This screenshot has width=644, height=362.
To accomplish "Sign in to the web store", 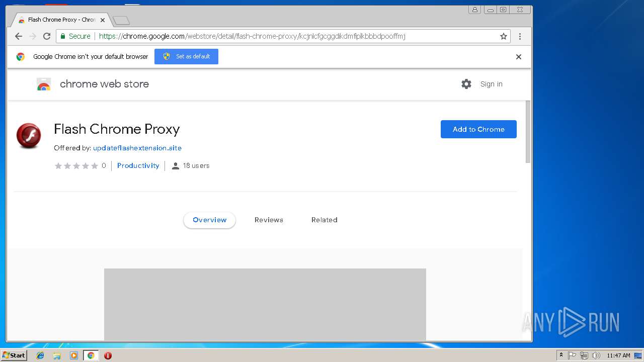I will 491,84.
